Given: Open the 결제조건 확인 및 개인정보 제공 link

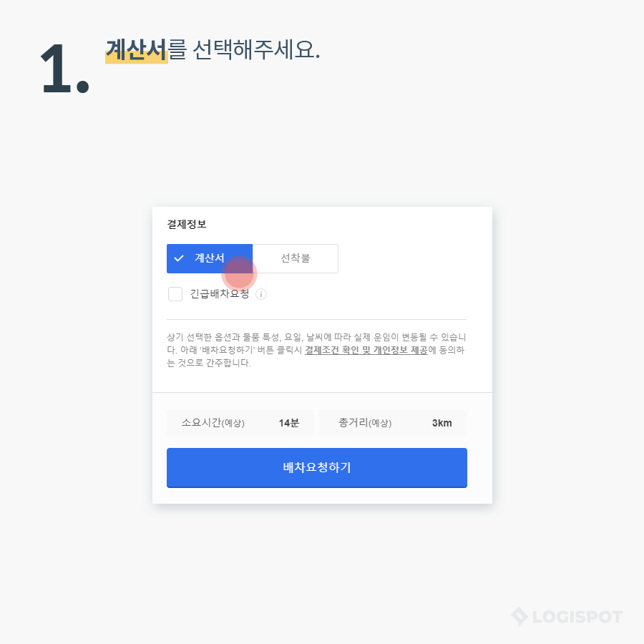Looking at the screenshot, I should 366,350.
